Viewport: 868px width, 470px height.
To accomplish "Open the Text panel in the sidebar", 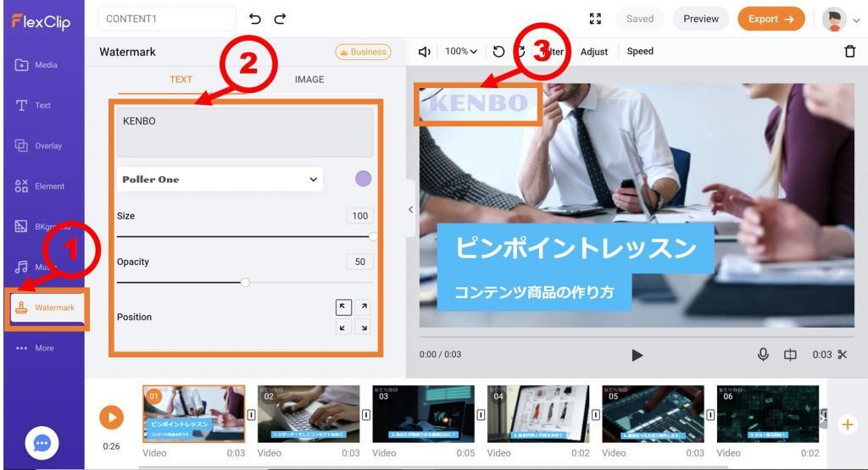I will pyautogui.click(x=33, y=105).
